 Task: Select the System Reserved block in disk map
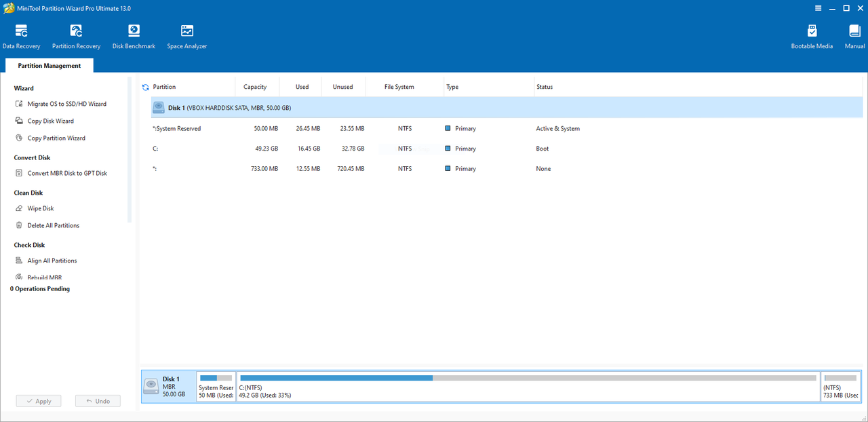(x=216, y=387)
